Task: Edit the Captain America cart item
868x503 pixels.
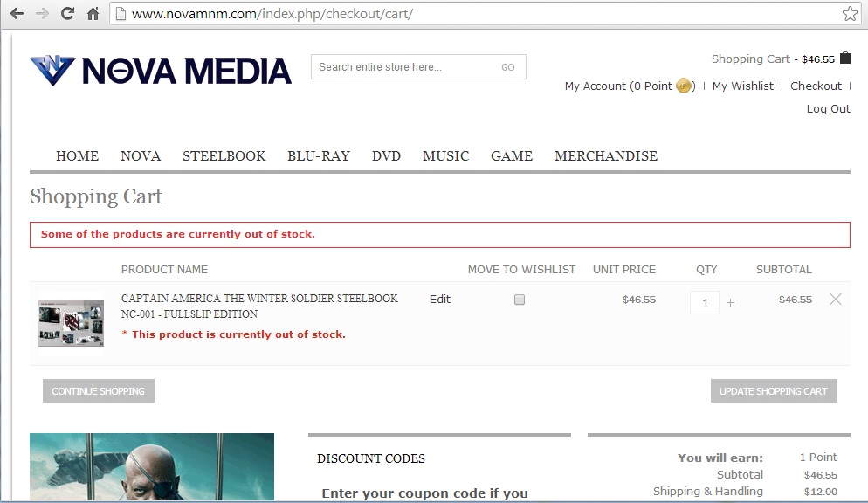Action: (x=440, y=300)
